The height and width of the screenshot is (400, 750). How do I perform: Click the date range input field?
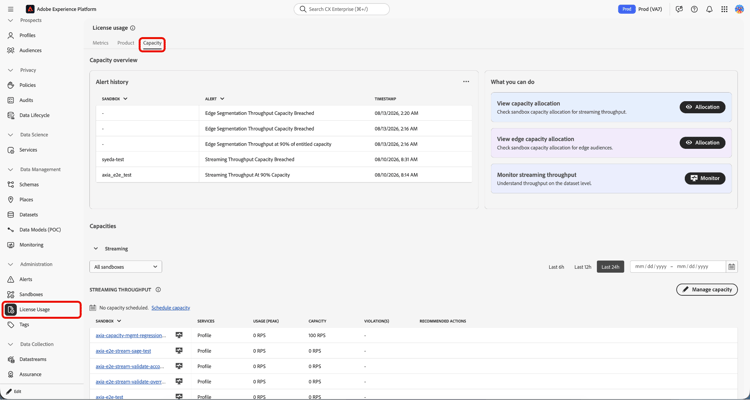coord(678,267)
